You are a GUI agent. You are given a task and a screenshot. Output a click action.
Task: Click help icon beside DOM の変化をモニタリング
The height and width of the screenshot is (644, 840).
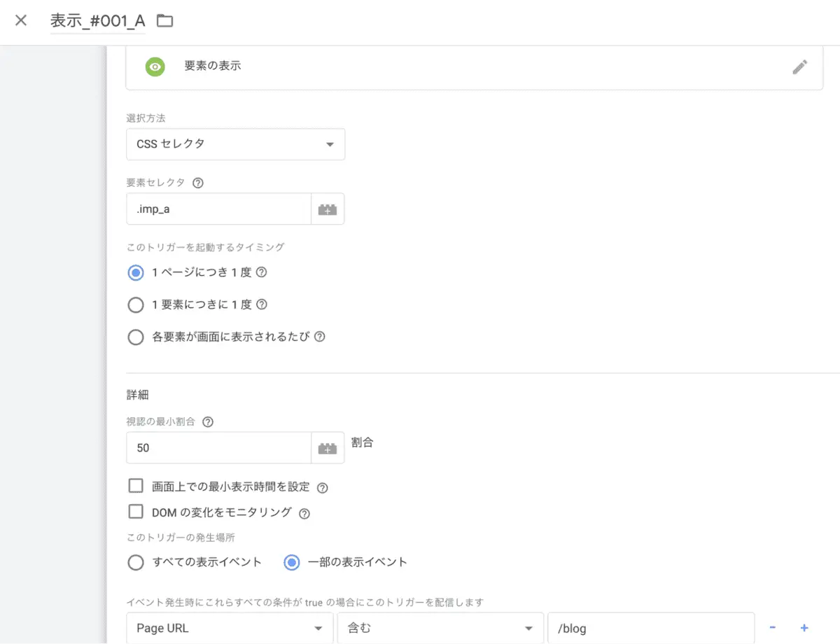point(304,513)
